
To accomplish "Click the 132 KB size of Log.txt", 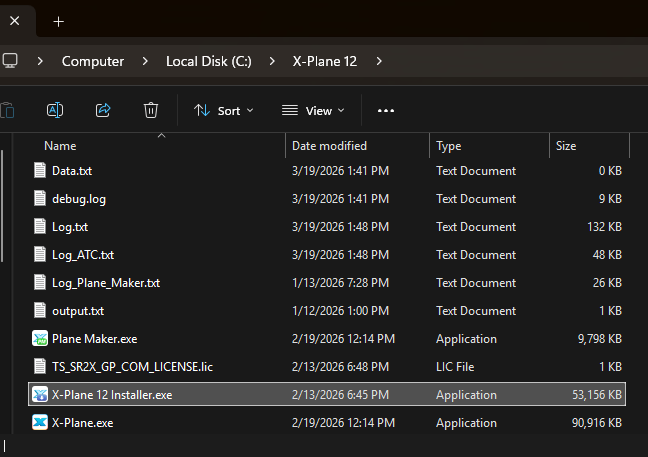I will tap(604, 227).
